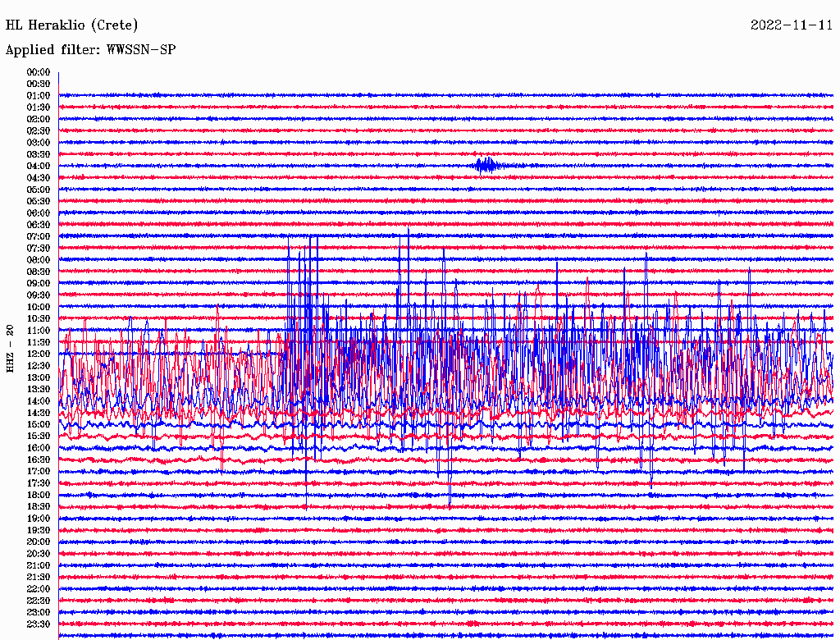840x640 pixels.
Task: Click the 00:00 time label
Action: (39, 72)
